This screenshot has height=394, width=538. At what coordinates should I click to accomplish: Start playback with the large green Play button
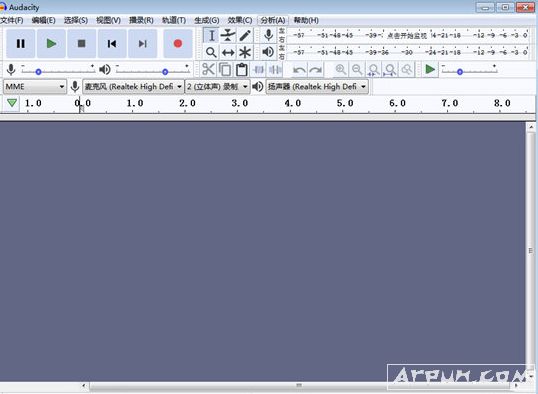51,44
